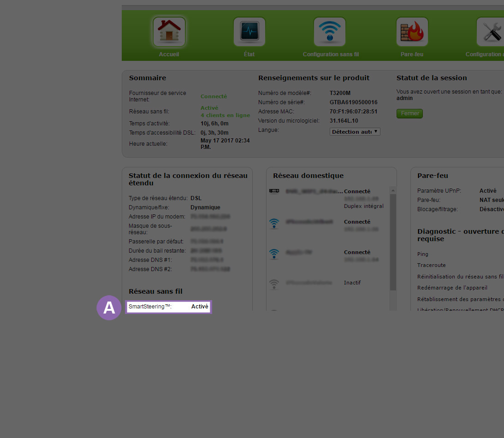Click the Ping diagnostic link

(423, 254)
